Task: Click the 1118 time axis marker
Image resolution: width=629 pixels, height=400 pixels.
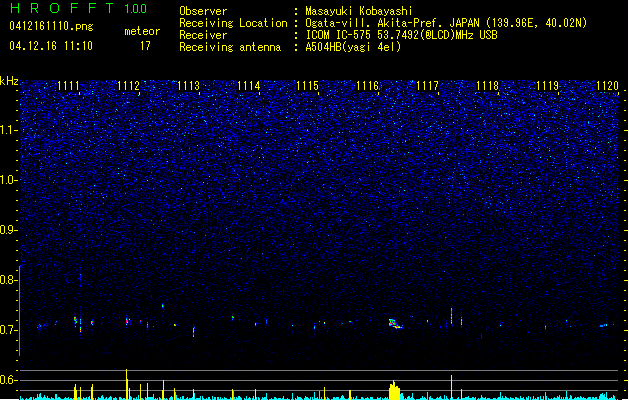Action: (487, 86)
